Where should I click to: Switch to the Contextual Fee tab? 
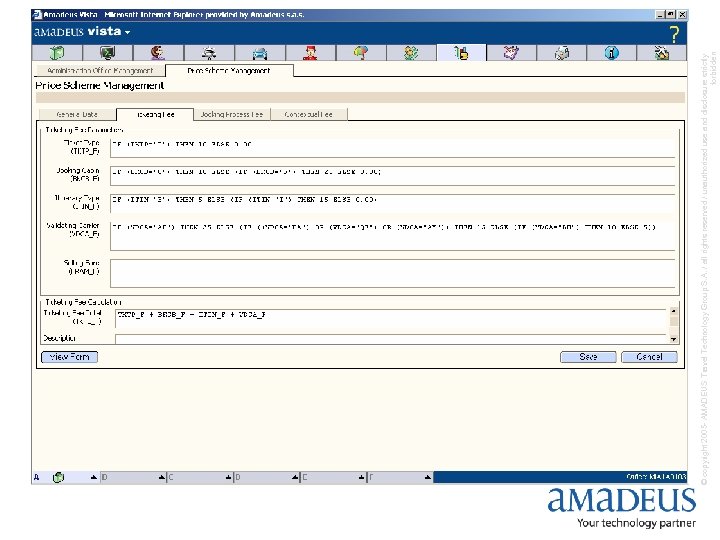[x=309, y=114]
